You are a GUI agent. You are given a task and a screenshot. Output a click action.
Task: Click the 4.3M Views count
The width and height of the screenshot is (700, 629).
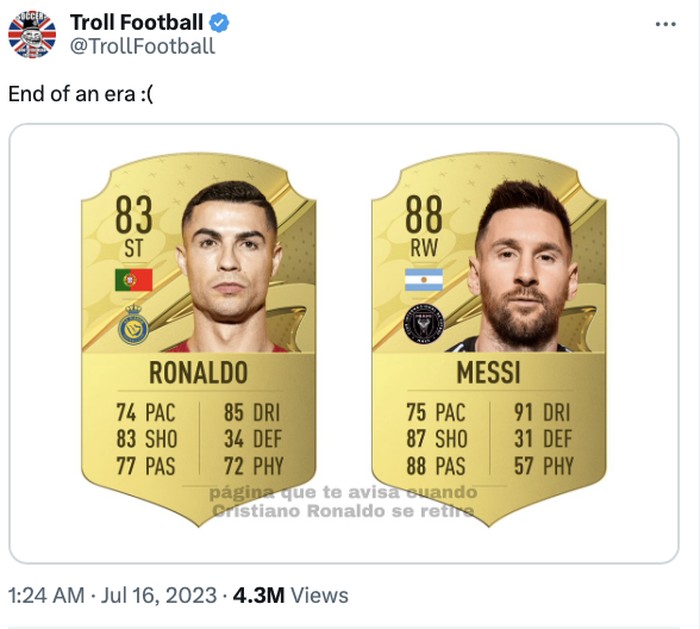[290, 595]
